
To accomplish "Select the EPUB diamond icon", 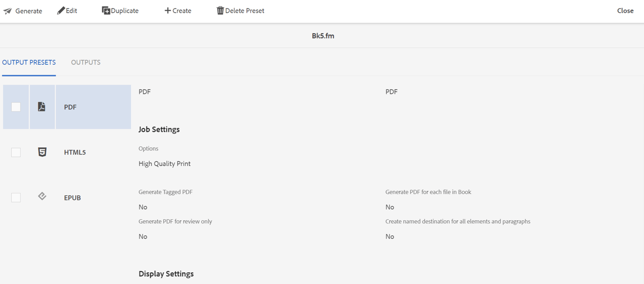I will [x=42, y=197].
